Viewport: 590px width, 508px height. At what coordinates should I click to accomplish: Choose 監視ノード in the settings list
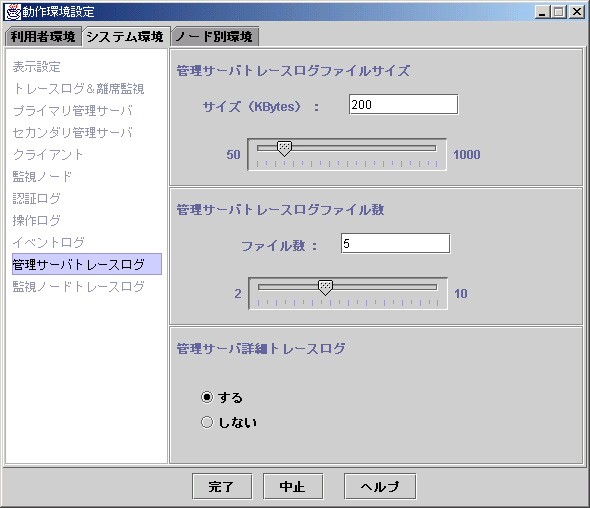42,176
